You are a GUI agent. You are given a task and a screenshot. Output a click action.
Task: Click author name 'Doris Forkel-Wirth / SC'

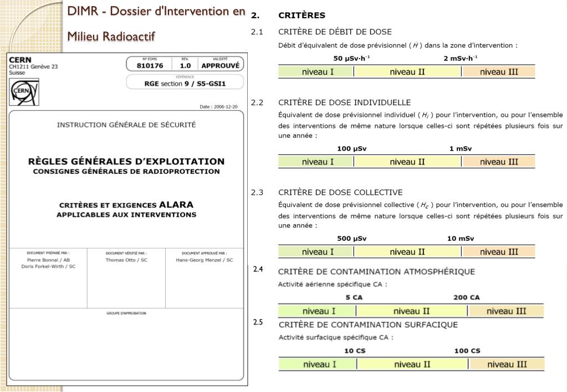[x=48, y=266]
